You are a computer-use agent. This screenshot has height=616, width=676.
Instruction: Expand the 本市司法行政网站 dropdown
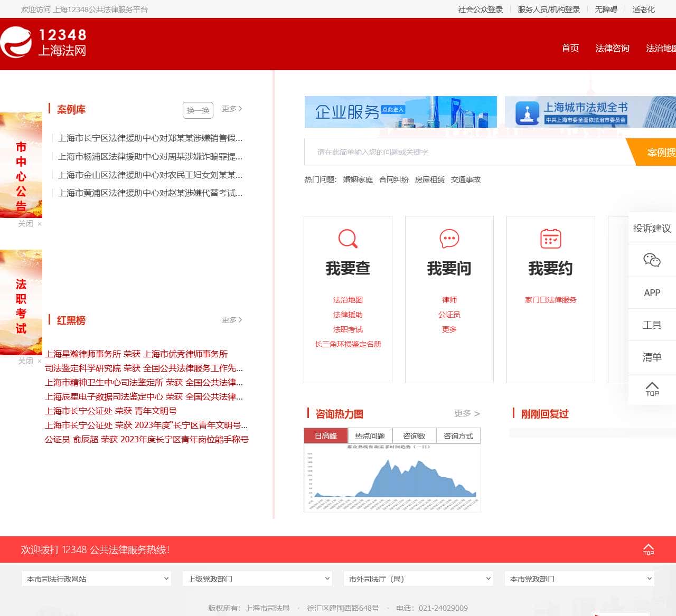tap(96, 579)
